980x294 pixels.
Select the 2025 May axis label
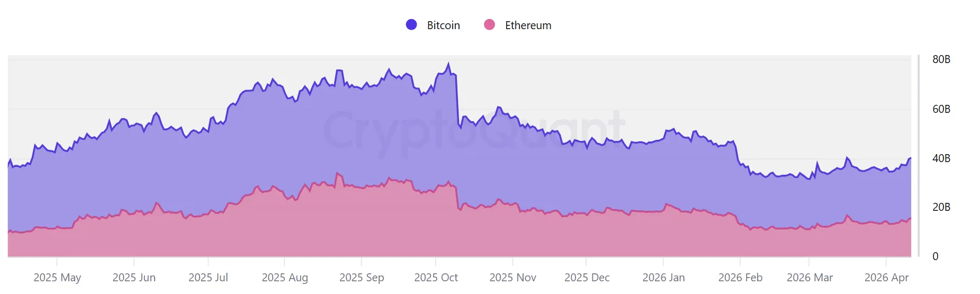pyautogui.click(x=57, y=278)
